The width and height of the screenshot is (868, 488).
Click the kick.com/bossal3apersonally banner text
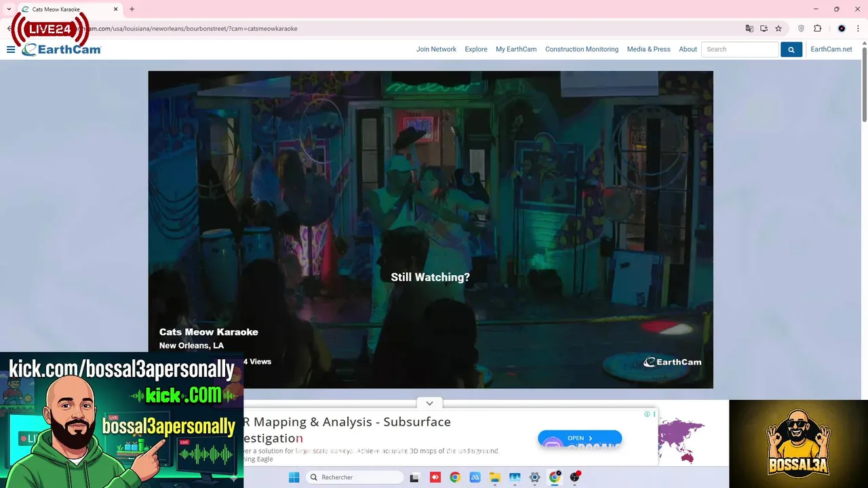click(x=121, y=369)
